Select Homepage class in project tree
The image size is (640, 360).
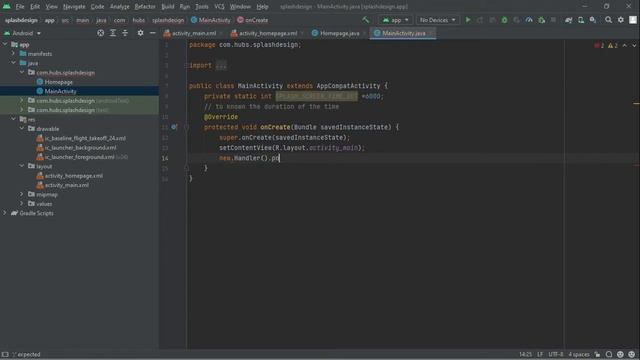[59, 82]
